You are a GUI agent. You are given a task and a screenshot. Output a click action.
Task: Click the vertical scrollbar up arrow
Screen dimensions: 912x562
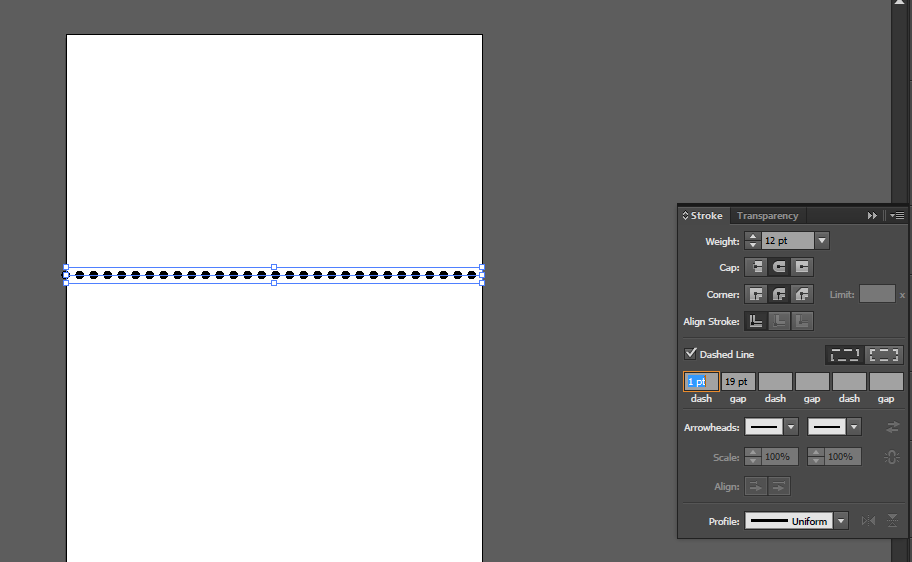coord(899,2)
